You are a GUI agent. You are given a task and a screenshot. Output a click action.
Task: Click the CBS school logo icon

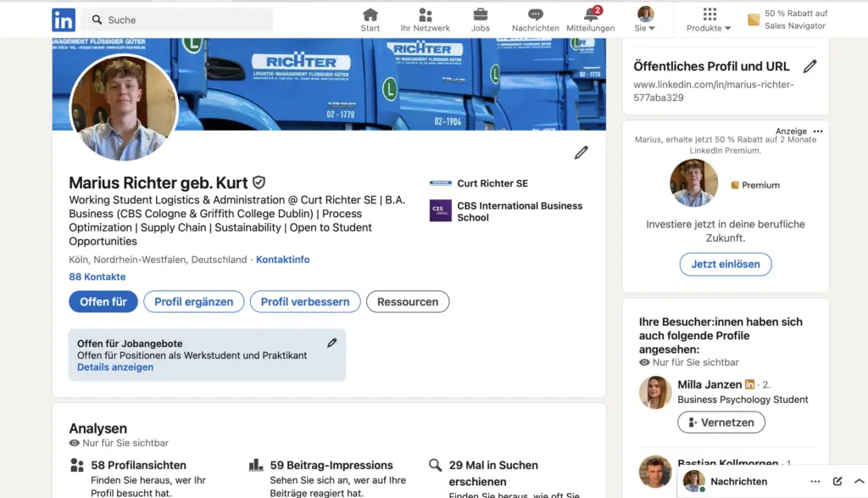click(441, 210)
